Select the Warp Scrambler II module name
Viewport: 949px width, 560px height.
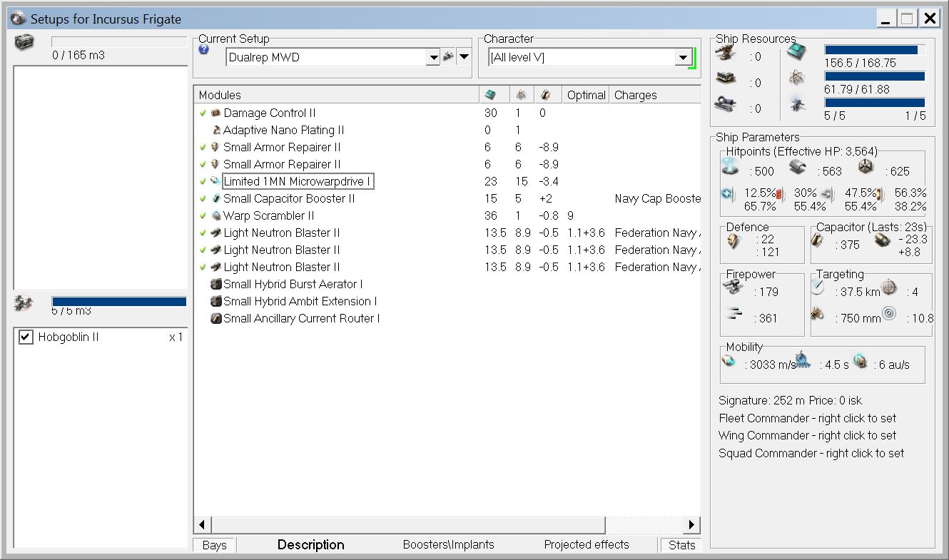pyautogui.click(x=268, y=215)
